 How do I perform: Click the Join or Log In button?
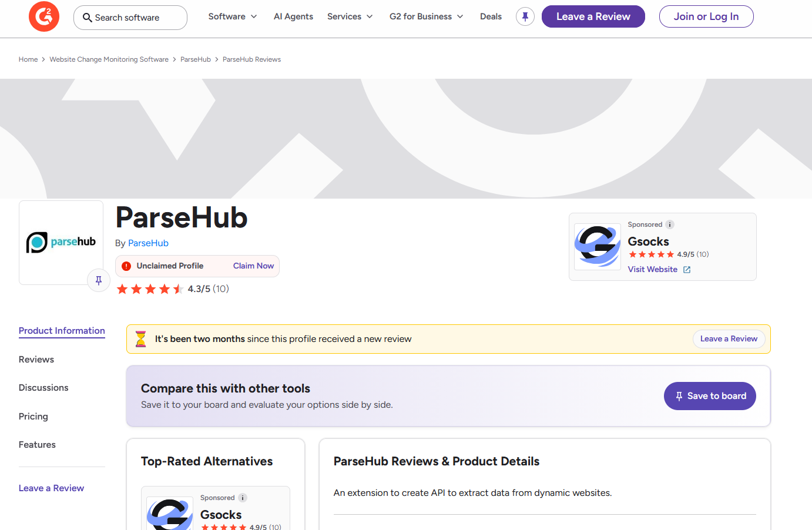706,16
